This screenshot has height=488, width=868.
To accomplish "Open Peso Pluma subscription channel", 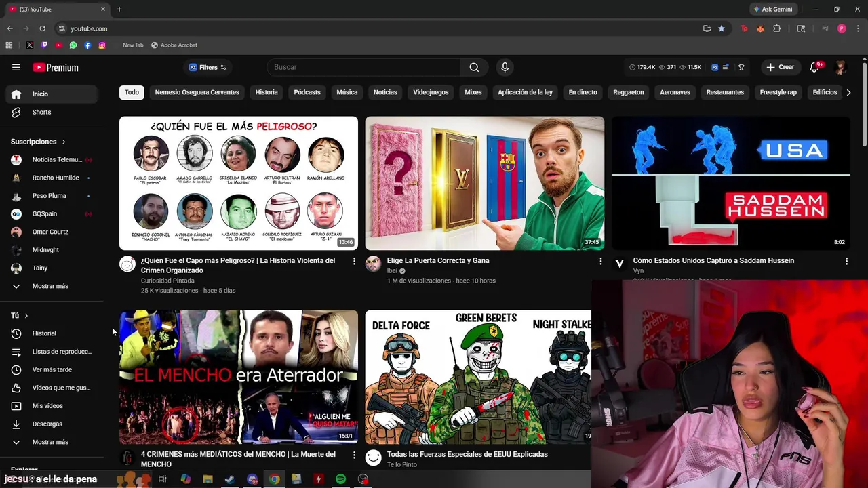I will tap(52, 196).
